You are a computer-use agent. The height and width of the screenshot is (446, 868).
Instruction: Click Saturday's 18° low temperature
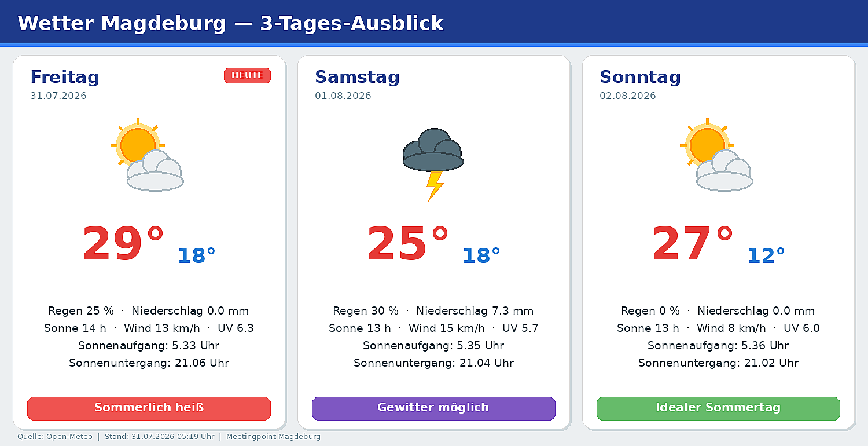[481, 255]
